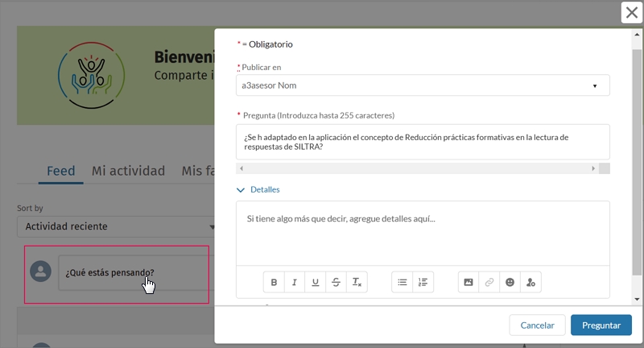Click the user avatar in feed composer
Viewport: 644px width, 348px height.
(41, 271)
